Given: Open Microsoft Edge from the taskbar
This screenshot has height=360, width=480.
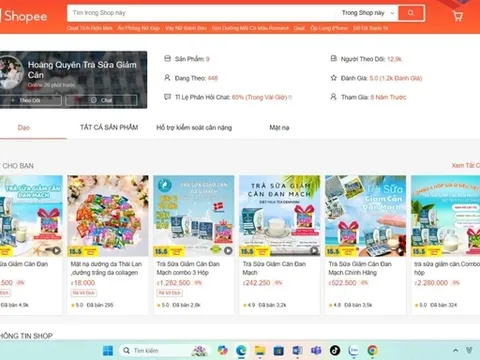Looking at the screenshot, I should (241, 350).
